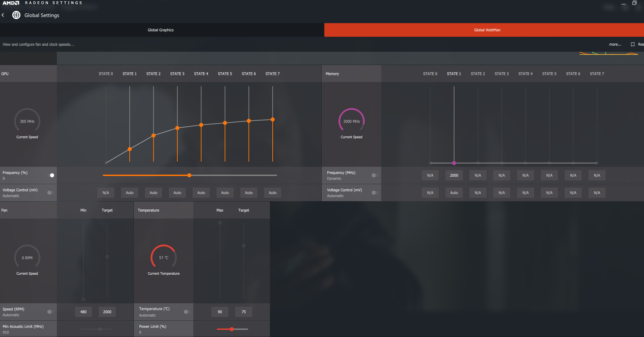Viewport: 644px width, 337px height.
Task: Click Memory State 4 voltage N/A field
Action: point(526,193)
